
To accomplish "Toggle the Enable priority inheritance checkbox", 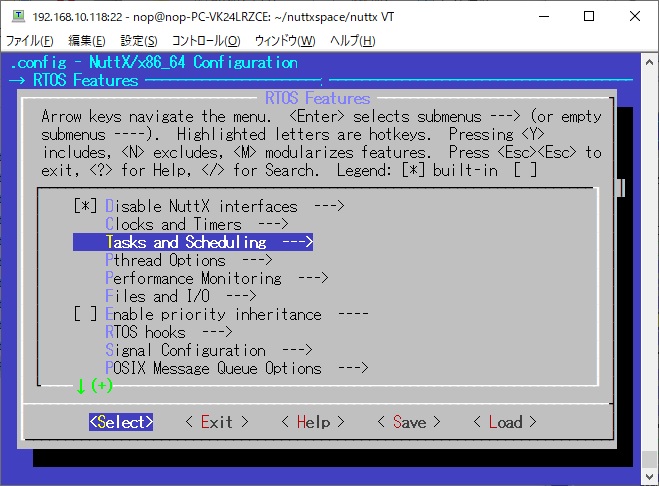I will pos(85,314).
